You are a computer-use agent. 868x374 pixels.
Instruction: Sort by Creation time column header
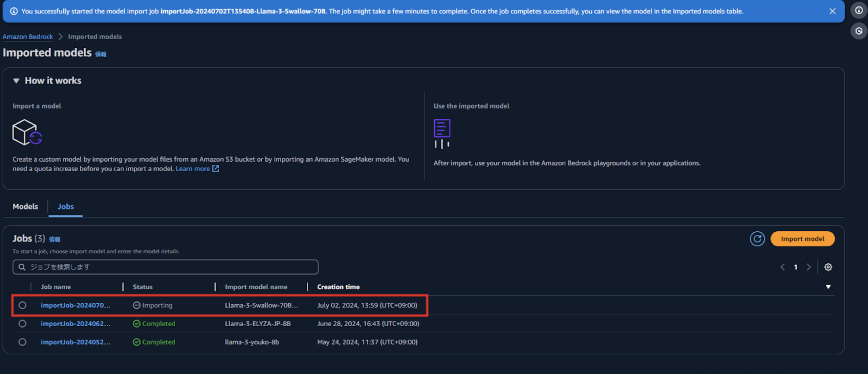point(338,287)
